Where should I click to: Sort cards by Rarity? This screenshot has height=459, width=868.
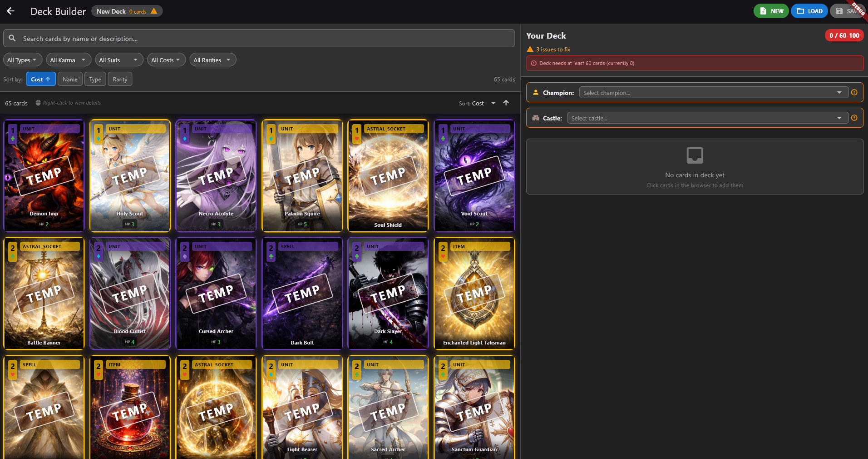pyautogui.click(x=120, y=79)
